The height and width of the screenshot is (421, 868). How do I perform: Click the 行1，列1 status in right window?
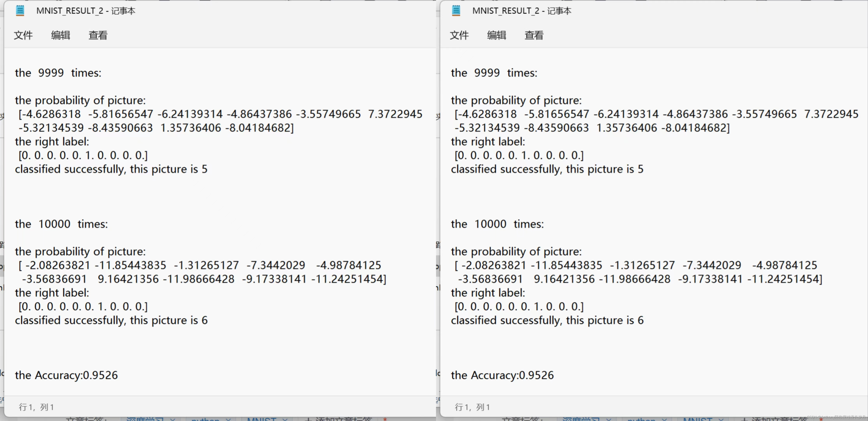(x=472, y=407)
